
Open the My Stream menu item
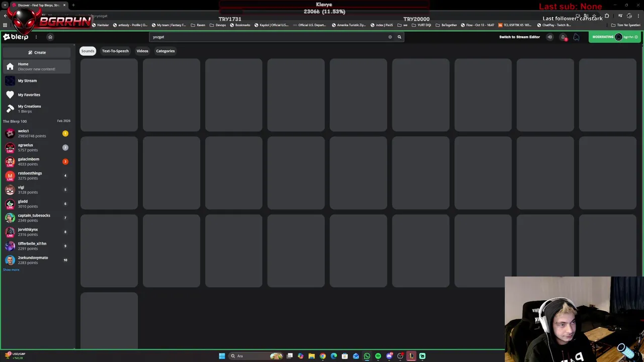pos(37,80)
